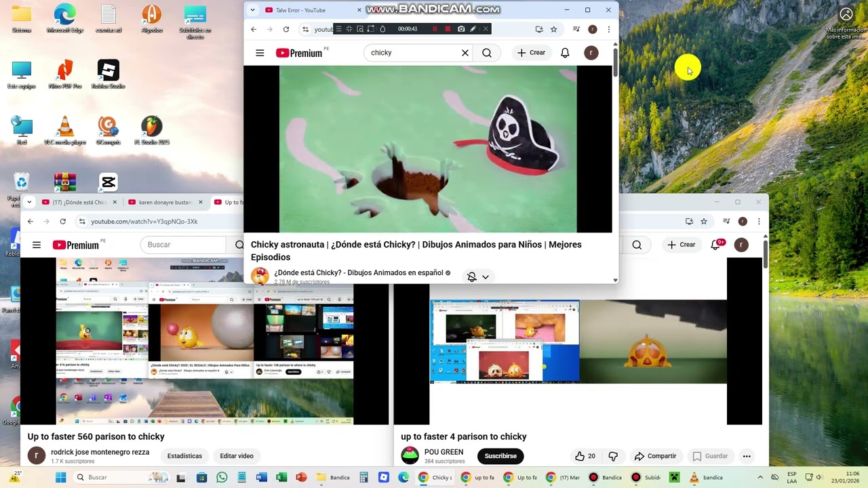Open Windows Start menu
This screenshot has height=488, width=868.
click(60, 478)
